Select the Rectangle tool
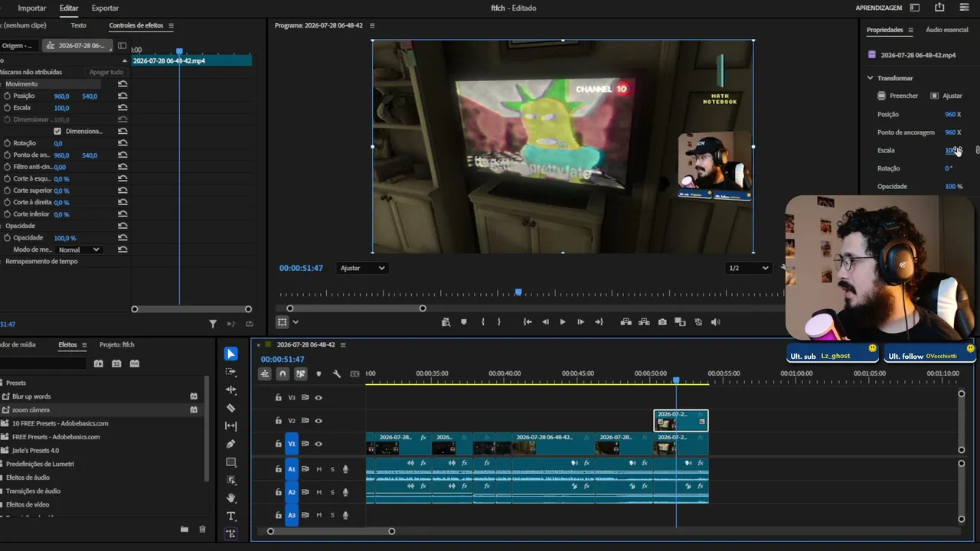Screen dimensions: 980x551 (230, 462)
